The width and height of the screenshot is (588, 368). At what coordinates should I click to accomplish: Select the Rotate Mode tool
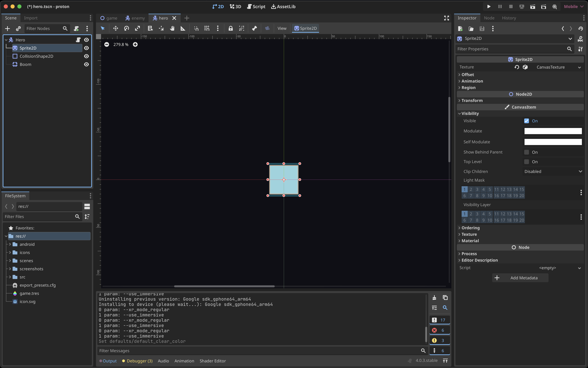tap(127, 28)
